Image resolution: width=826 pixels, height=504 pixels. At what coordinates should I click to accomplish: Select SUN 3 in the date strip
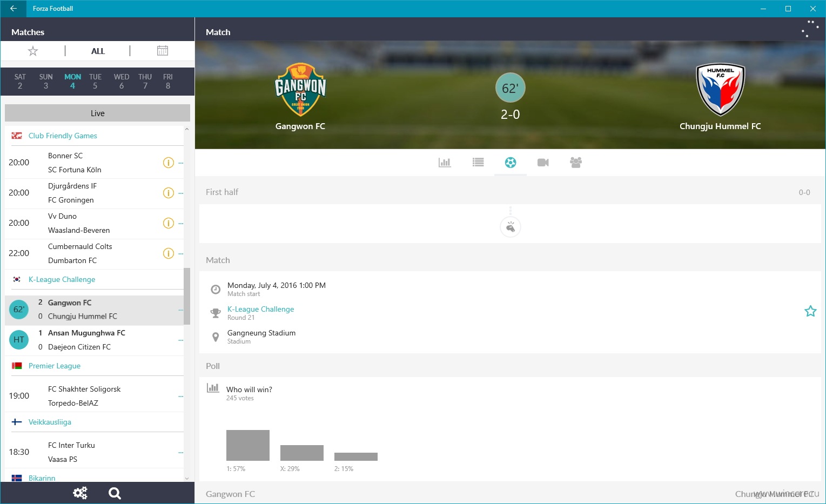(x=46, y=82)
